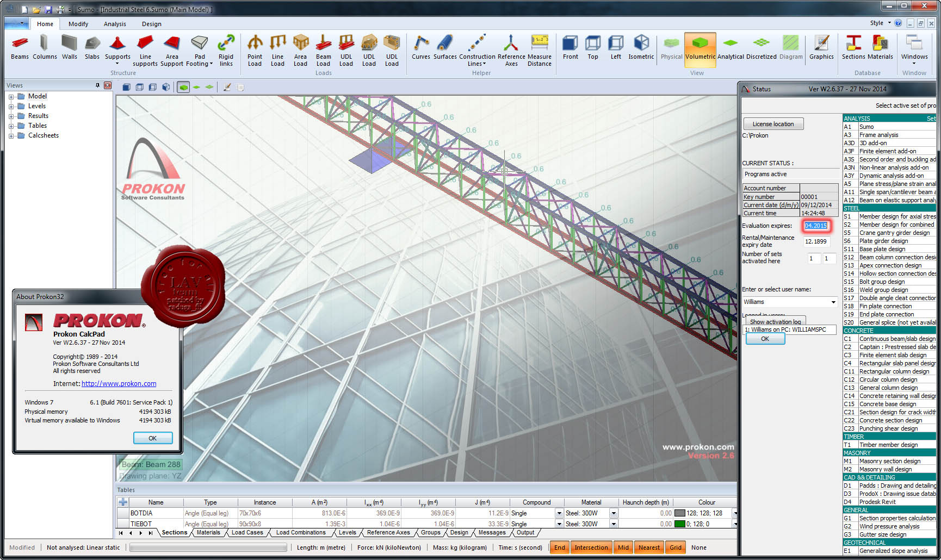
Task: Switch to Top view
Action: tap(593, 47)
